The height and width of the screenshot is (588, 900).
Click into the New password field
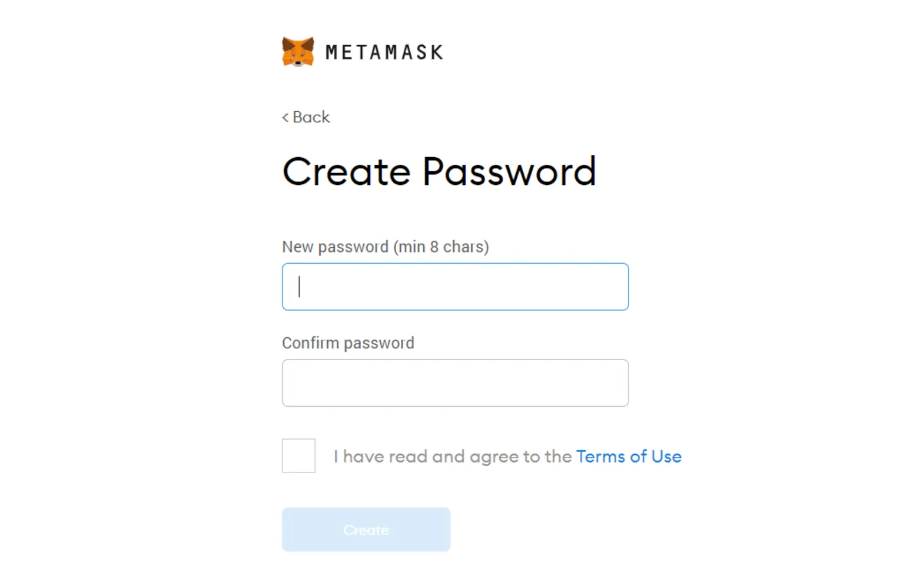coord(454,287)
